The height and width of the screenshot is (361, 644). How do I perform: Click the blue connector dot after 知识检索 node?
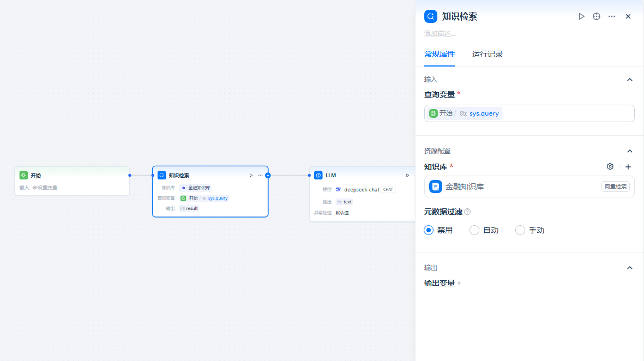(267, 175)
